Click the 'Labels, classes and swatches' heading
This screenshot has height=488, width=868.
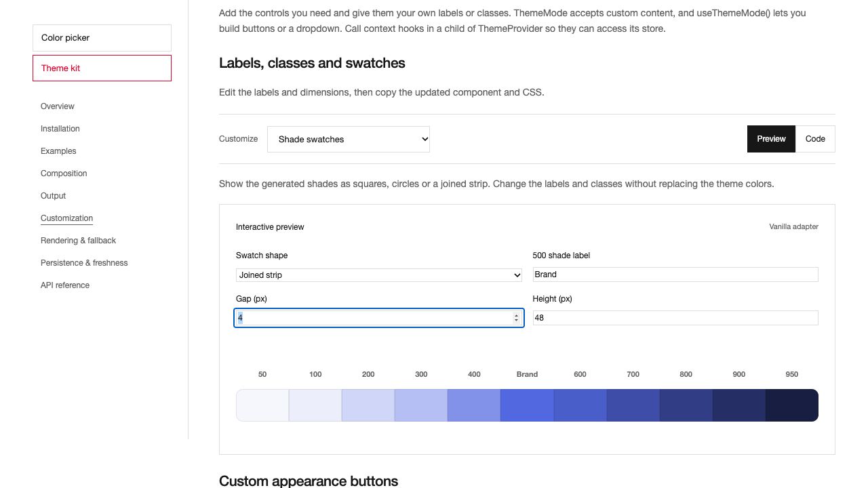[312, 63]
